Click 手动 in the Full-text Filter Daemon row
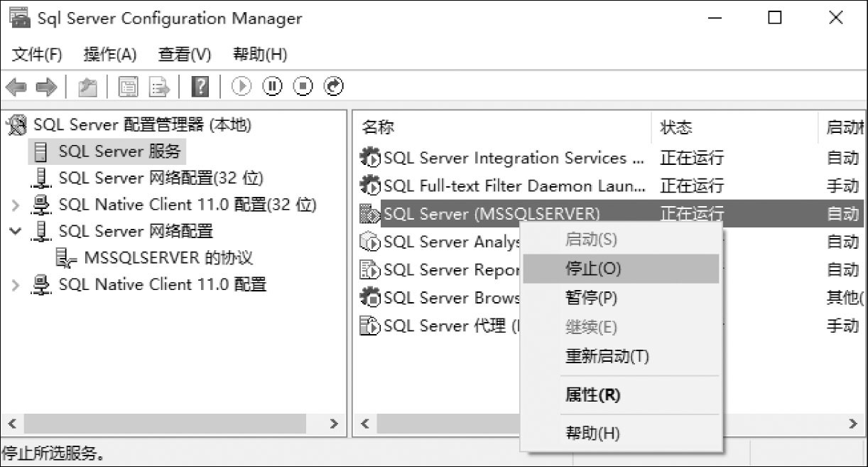 [x=843, y=186]
